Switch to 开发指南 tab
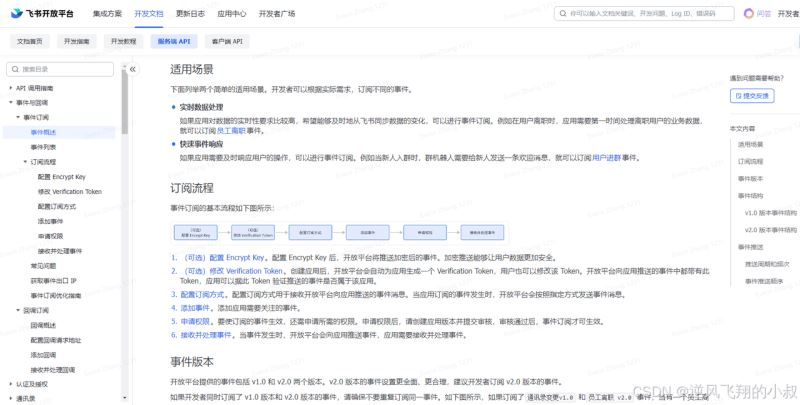800x405 pixels. pyautogui.click(x=77, y=41)
